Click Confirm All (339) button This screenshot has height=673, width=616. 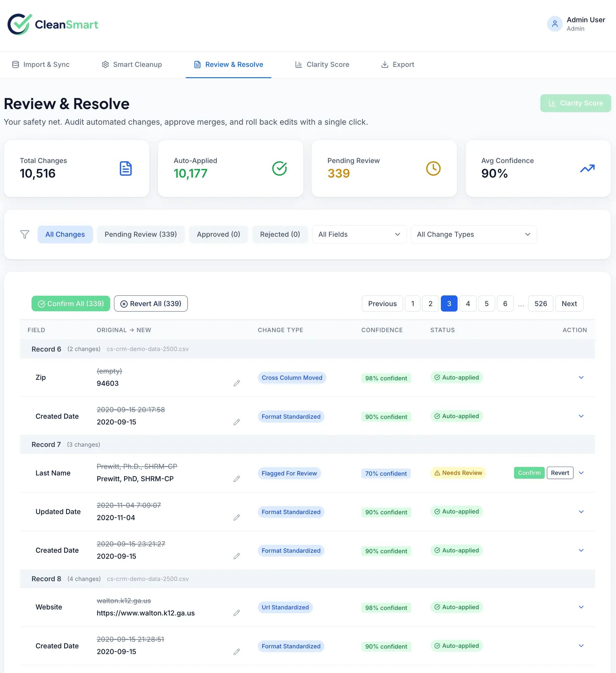[x=71, y=303]
